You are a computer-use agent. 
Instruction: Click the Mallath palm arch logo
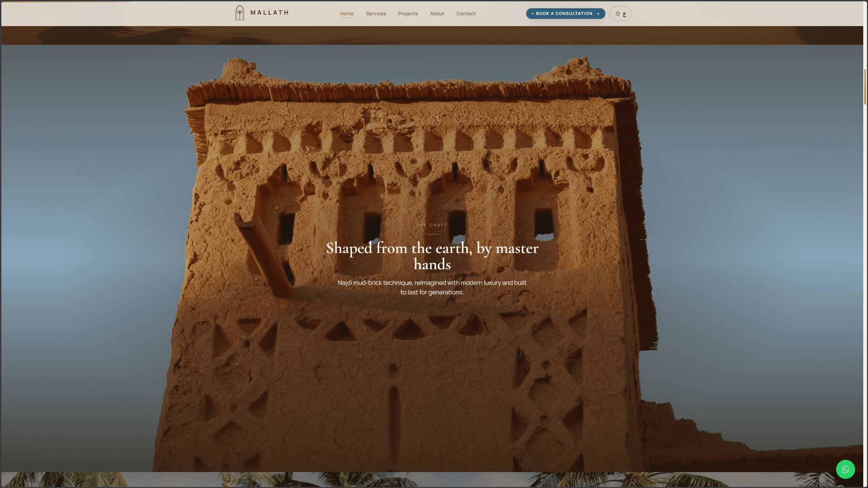[x=239, y=13]
